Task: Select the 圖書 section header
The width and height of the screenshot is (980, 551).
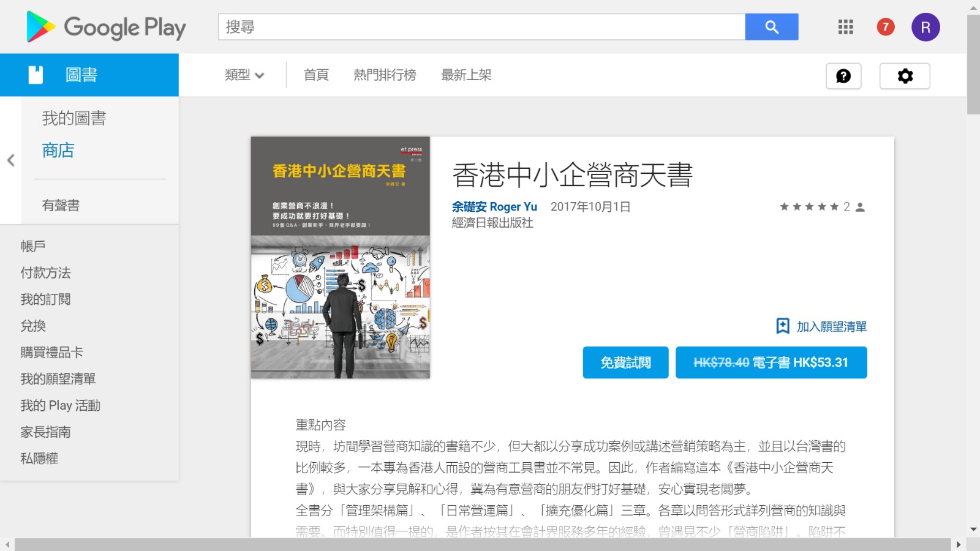Action: coord(89,75)
